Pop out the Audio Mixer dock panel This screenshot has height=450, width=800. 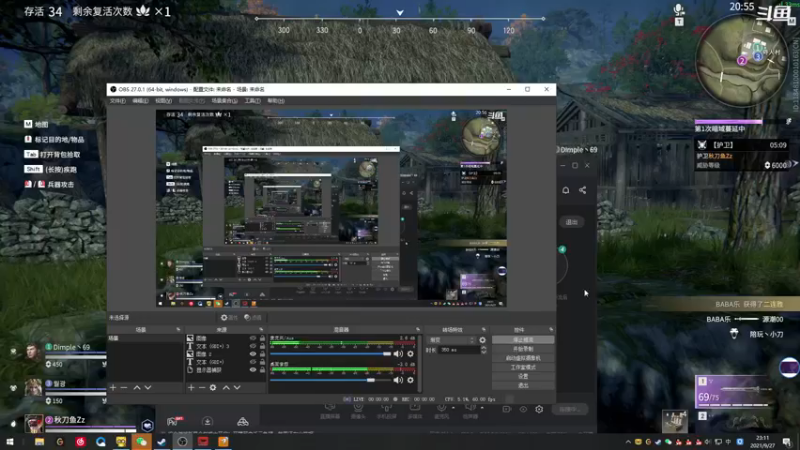(418, 330)
